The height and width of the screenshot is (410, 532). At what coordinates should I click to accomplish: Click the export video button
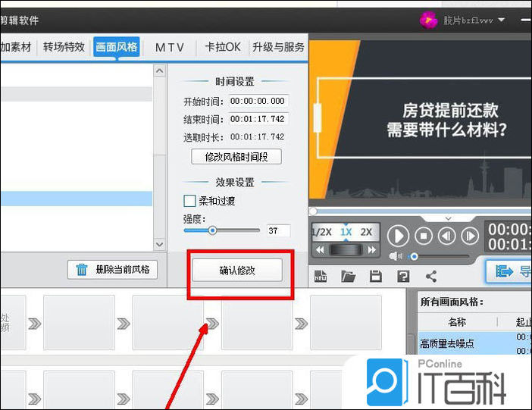[509, 271]
